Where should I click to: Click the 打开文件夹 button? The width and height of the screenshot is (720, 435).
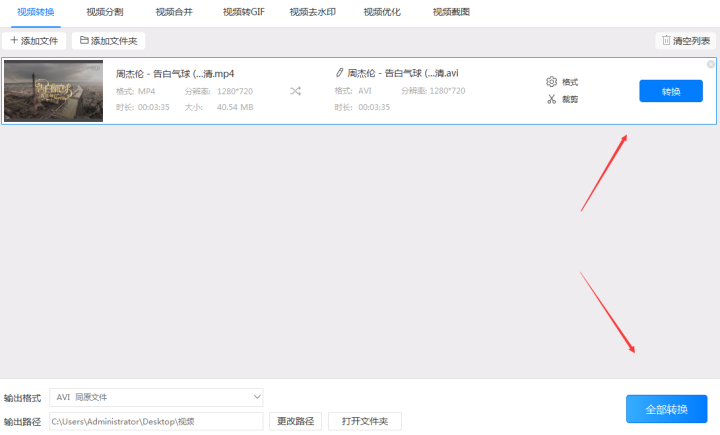click(365, 421)
